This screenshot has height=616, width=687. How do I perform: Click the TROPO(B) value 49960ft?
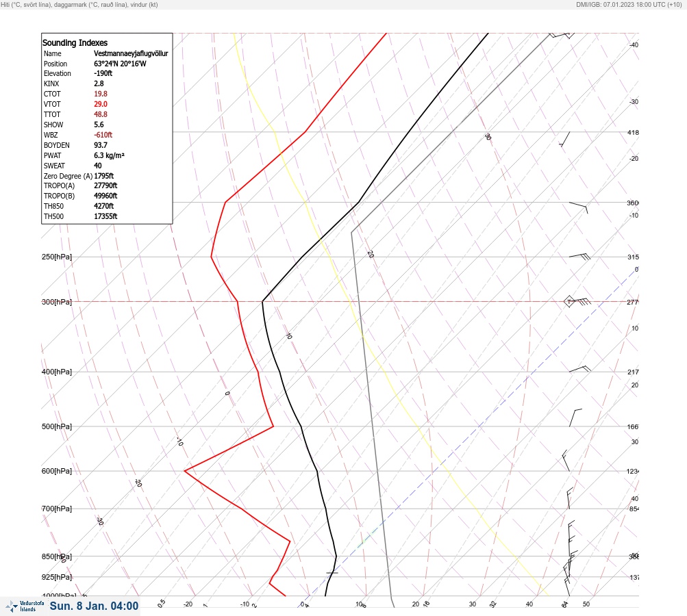(105, 196)
